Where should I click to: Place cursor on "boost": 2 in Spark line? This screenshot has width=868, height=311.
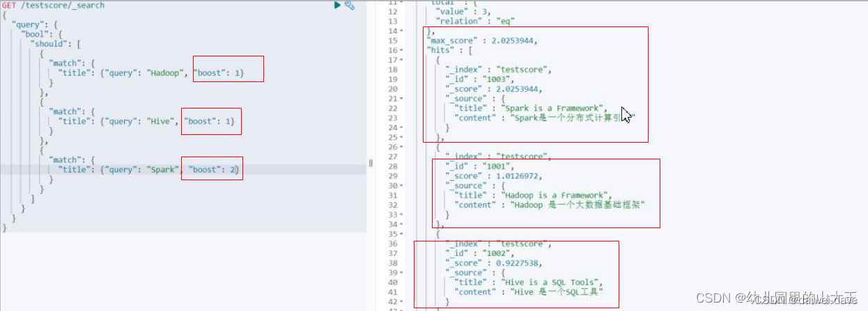[x=215, y=170]
